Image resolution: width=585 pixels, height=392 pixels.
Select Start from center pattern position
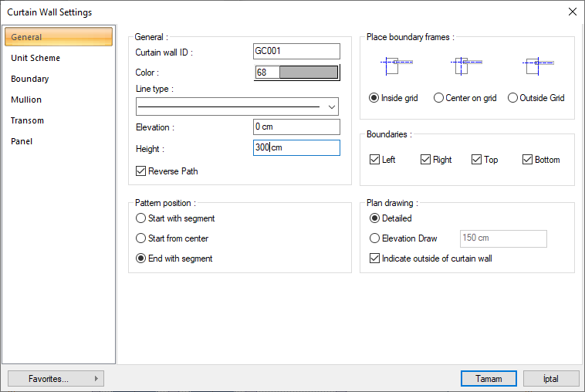coord(141,238)
